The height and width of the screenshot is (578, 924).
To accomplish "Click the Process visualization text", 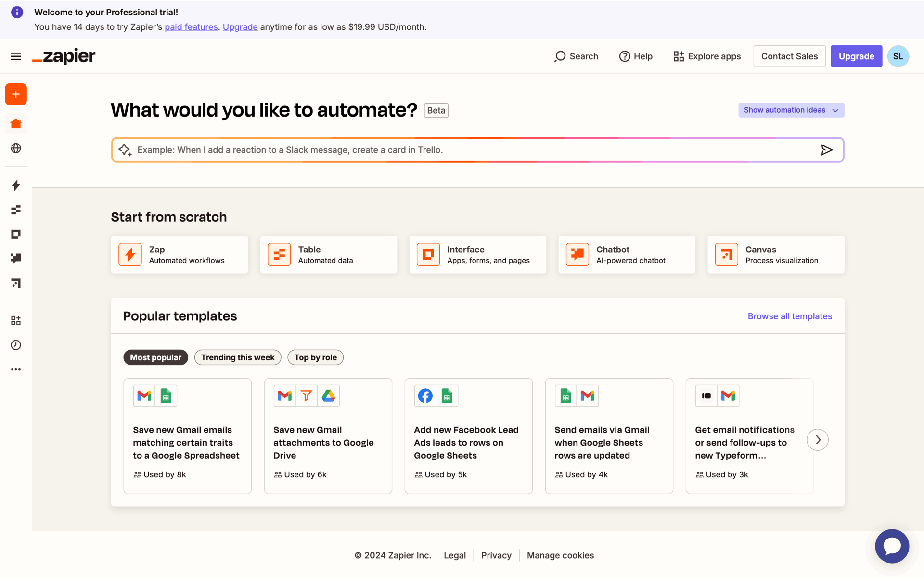I will [x=782, y=260].
